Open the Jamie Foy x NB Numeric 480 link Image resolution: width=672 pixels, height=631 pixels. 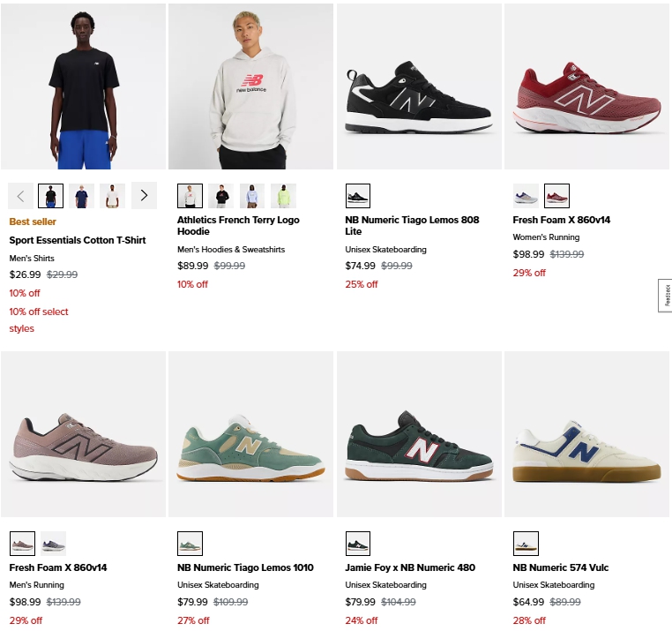(410, 567)
